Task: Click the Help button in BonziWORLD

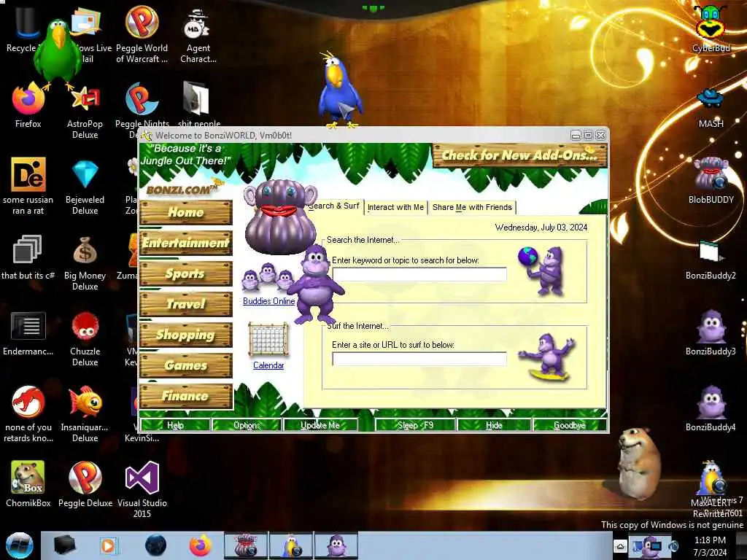Action: tap(175, 425)
